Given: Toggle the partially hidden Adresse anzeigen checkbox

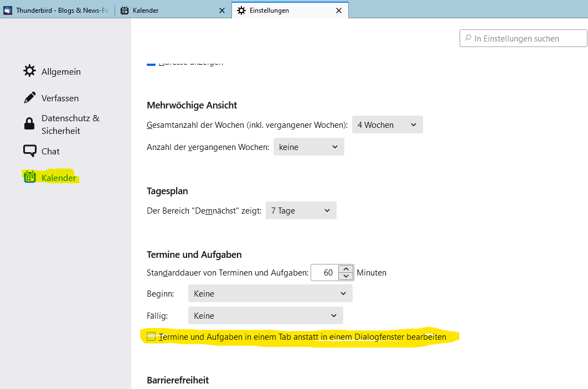Looking at the screenshot, I should click(151, 63).
